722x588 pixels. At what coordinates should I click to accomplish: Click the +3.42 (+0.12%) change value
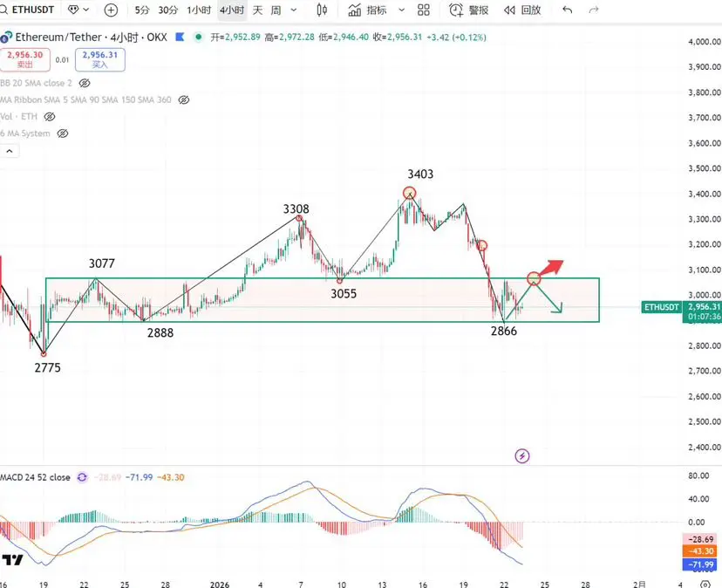point(456,38)
